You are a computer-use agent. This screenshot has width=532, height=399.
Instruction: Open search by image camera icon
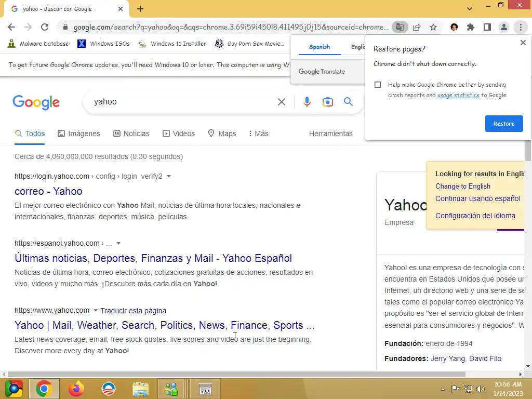click(x=328, y=102)
